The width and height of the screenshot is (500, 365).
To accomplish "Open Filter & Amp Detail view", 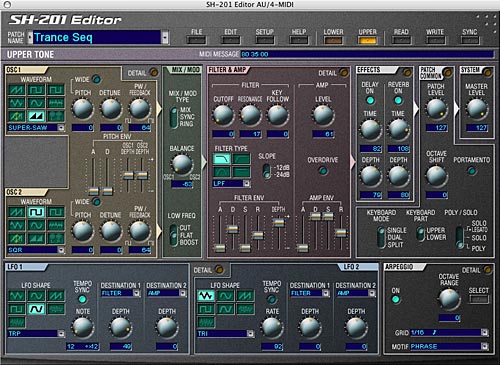I will (344, 72).
